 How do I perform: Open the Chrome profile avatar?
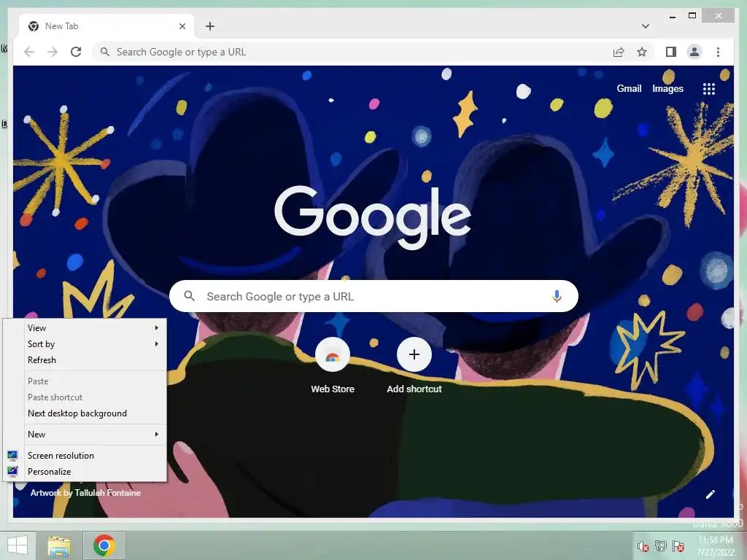click(694, 52)
